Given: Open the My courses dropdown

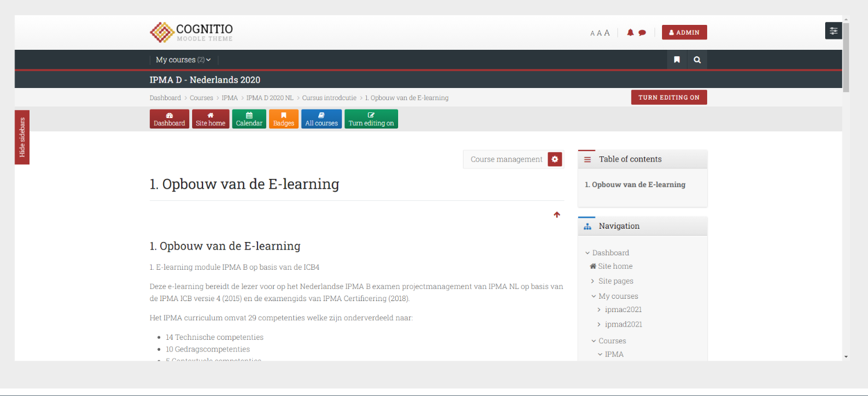Looking at the screenshot, I should coord(183,60).
